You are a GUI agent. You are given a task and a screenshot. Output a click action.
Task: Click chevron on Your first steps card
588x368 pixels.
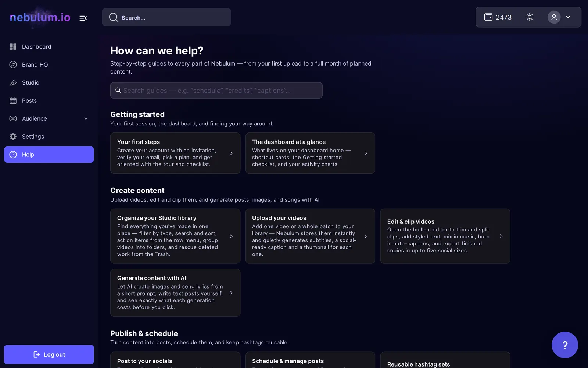(231, 153)
